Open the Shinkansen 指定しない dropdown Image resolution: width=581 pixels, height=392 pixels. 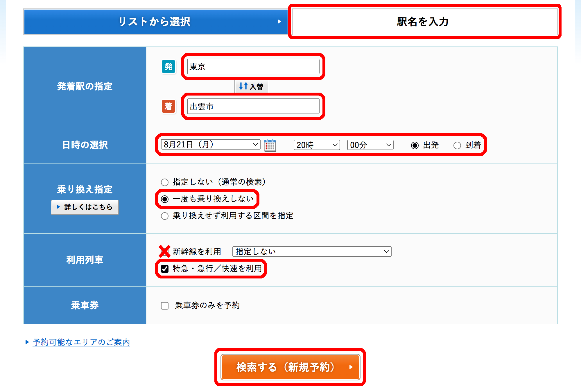coord(312,251)
